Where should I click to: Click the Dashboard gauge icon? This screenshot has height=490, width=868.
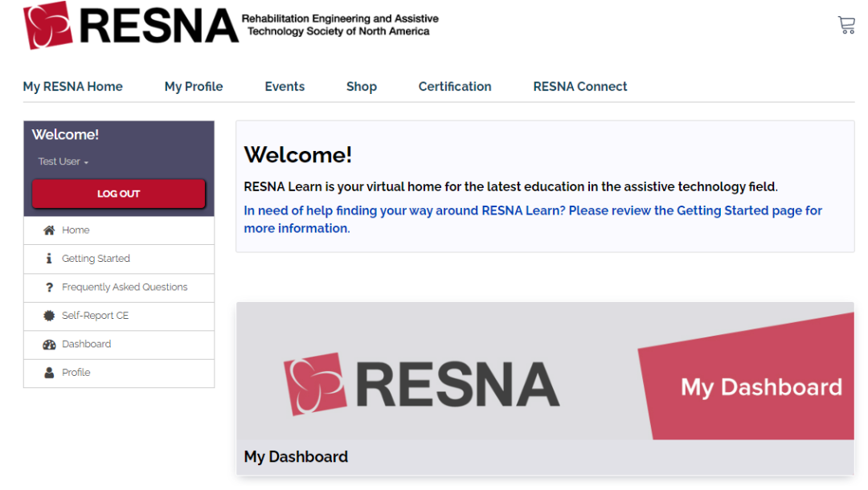49,344
